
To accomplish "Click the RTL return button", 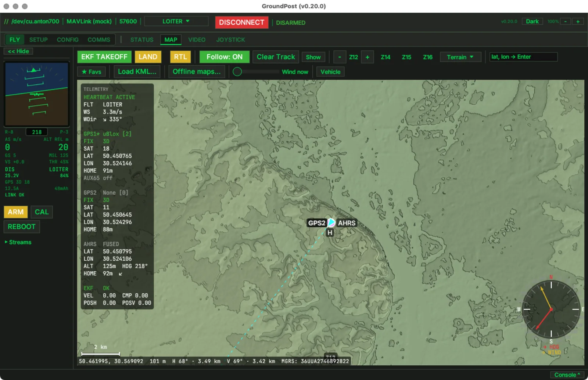I will click(180, 57).
